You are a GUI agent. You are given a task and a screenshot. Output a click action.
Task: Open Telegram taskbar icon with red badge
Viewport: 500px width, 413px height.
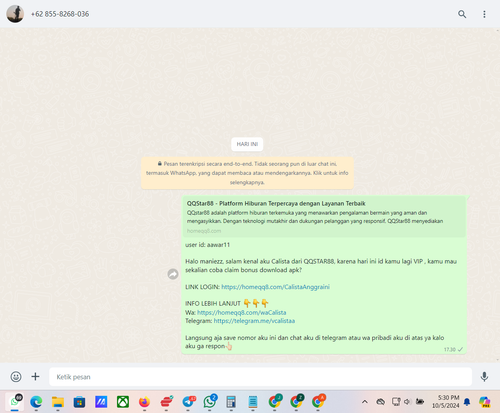click(x=189, y=402)
